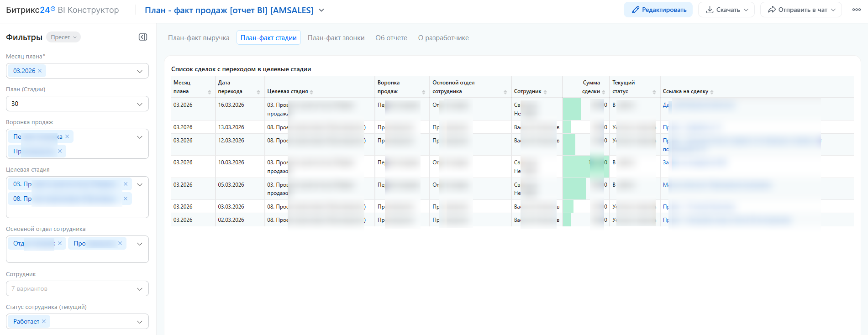Open deal link in first table row
This screenshot has height=335, width=868.
[x=666, y=105]
